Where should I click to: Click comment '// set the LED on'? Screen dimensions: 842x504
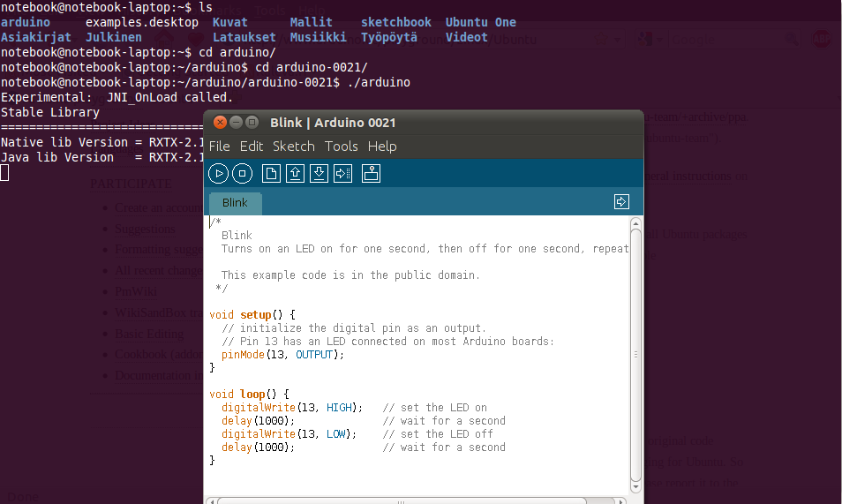tap(435, 408)
